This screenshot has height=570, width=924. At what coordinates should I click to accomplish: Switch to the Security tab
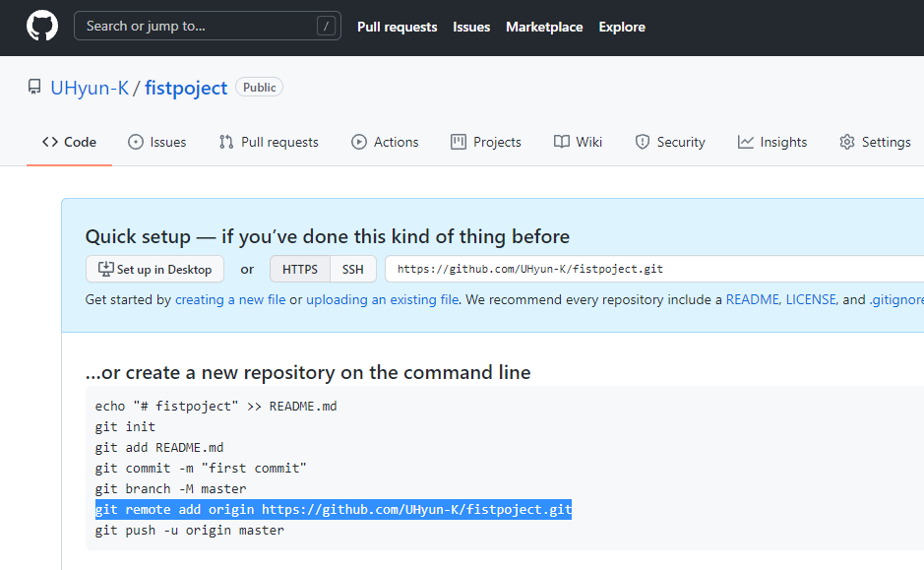tap(670, 142)
